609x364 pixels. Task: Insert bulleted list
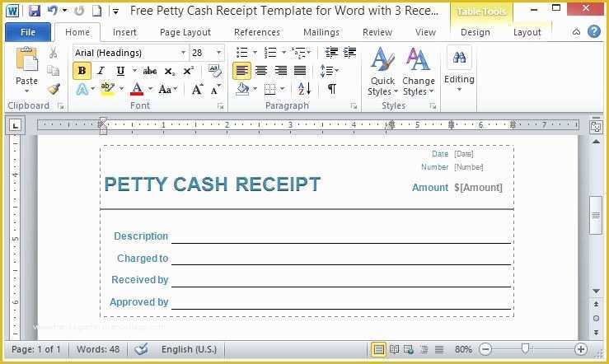point(242,53)
